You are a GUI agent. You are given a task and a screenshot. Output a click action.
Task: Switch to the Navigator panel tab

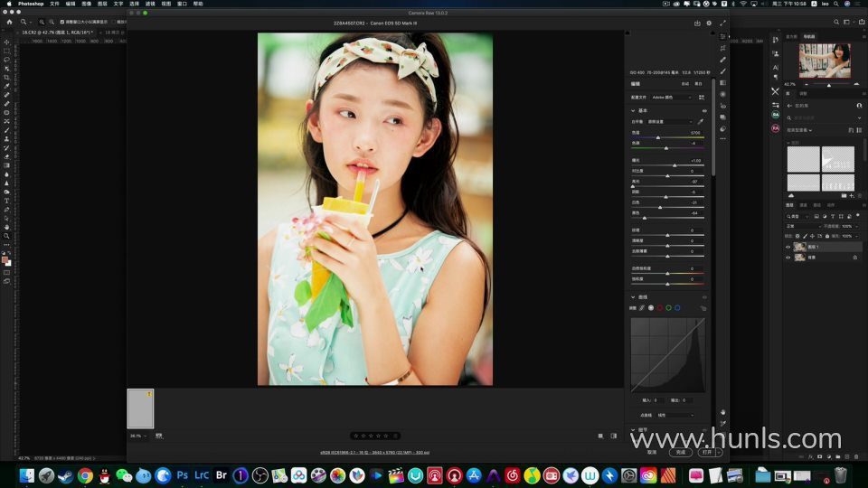[809, 36]
